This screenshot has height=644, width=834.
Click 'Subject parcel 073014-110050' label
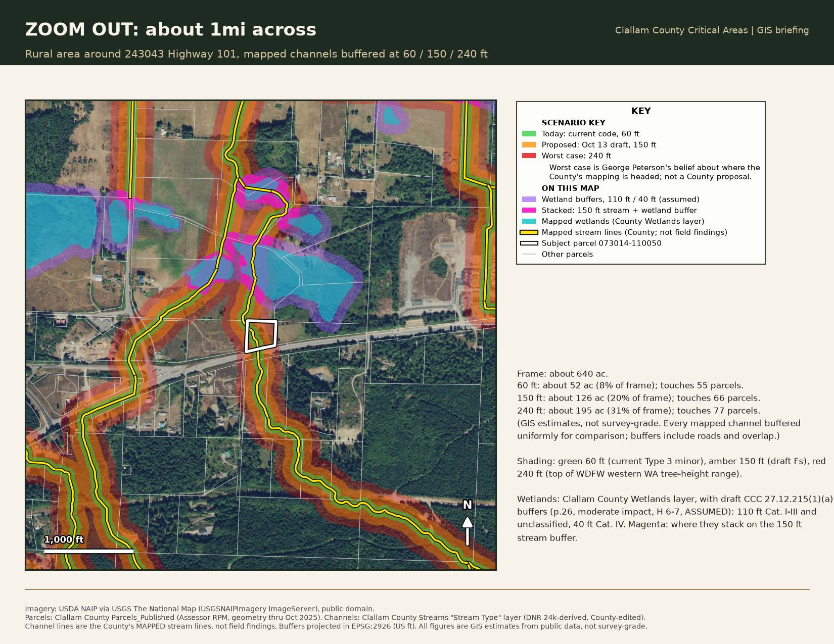click(601, 243)
